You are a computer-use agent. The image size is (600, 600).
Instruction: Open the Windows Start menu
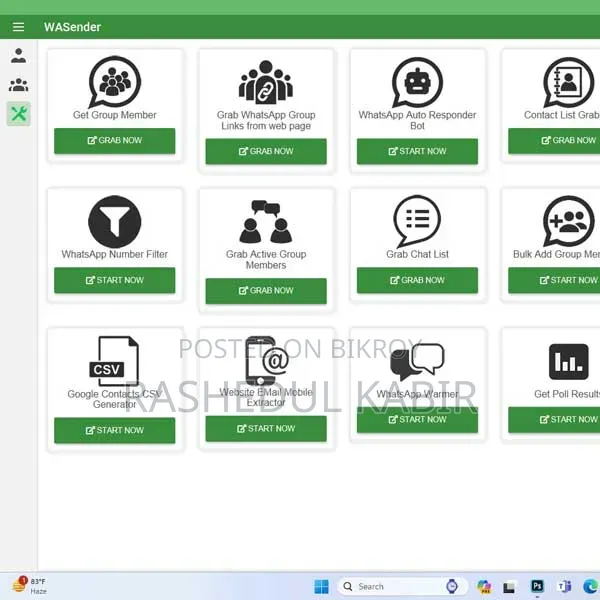(321, 587)
